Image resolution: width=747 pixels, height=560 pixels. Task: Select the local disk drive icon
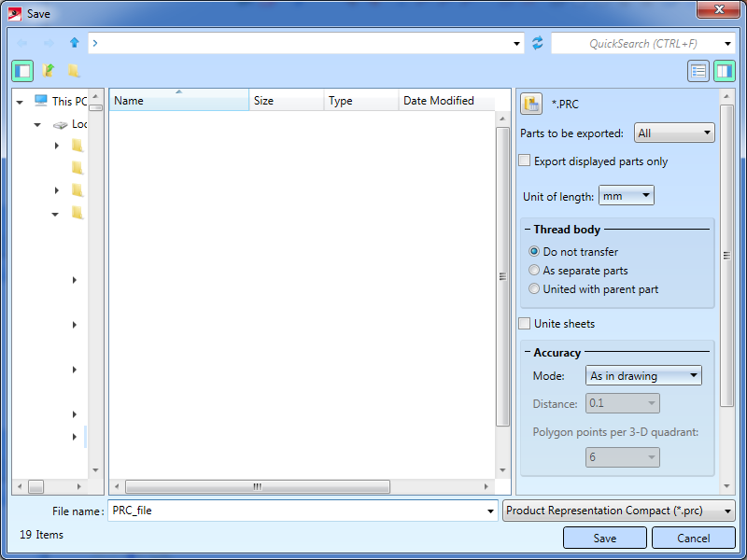pos(60,125)
